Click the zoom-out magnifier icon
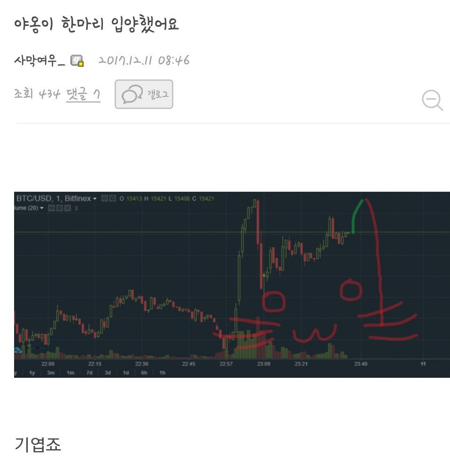The height and width of the screenshot is (476, 450). point(432,100)
